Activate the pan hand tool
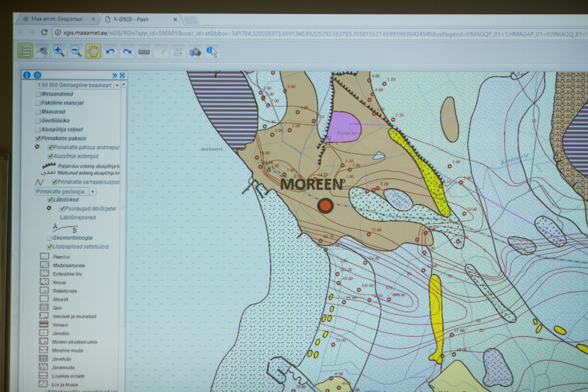The height and width of the screenshot is (392, 588). [93, 51]
